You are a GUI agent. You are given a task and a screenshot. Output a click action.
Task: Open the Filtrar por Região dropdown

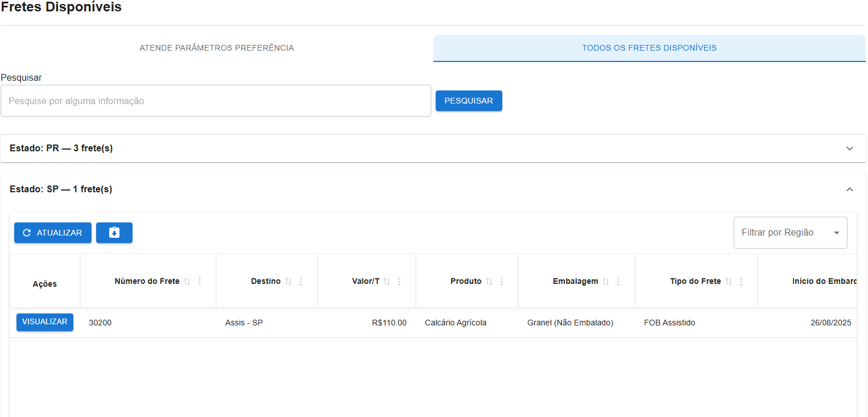[790, 233]
